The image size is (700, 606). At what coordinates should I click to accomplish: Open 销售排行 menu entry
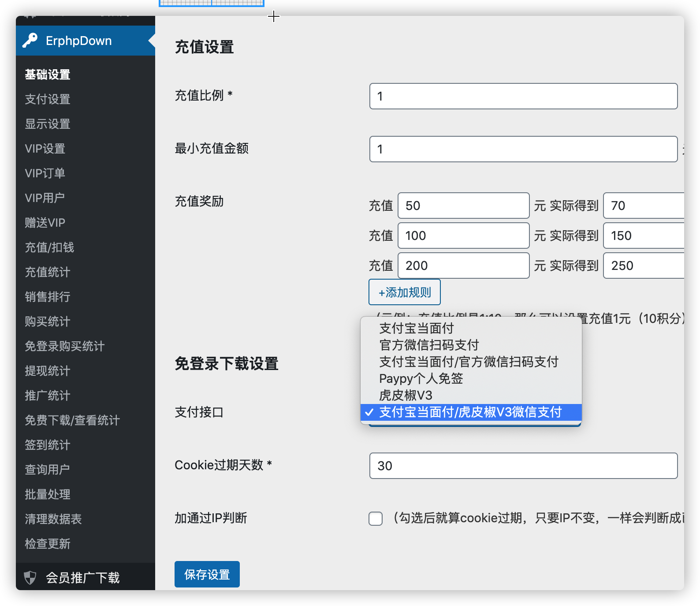point(48,297)
